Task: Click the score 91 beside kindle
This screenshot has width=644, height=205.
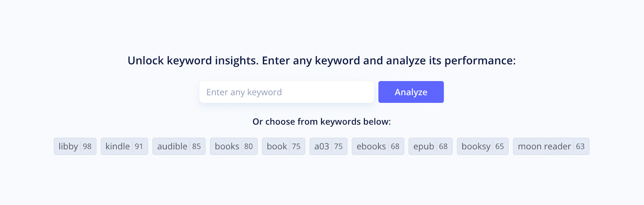Action: tap(139, 147)
